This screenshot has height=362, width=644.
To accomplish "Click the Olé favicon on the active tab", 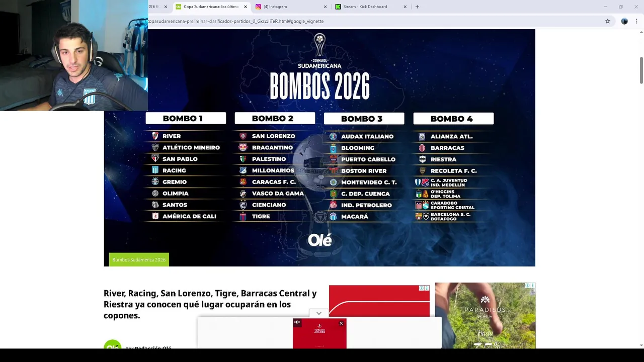I will pyautogui.click(x=178, y=7).
